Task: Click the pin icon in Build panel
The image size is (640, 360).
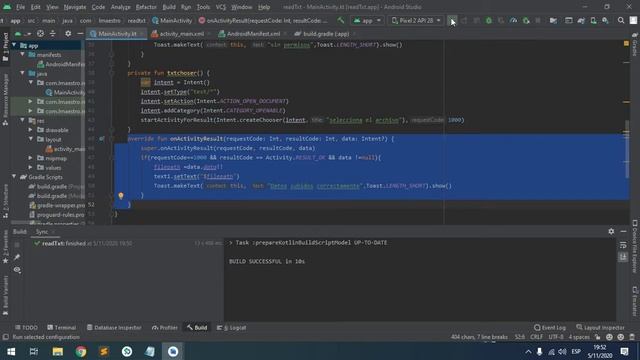Action: [x=17, y=257]
